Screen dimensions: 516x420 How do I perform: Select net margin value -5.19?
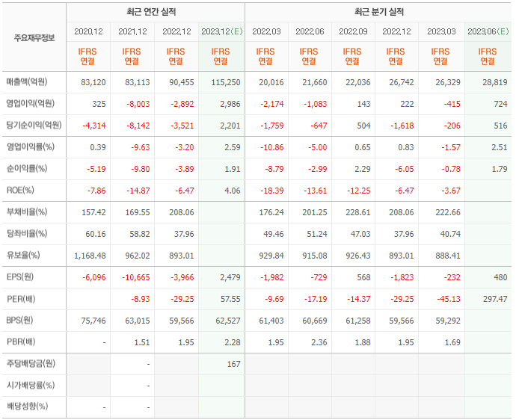96,169
